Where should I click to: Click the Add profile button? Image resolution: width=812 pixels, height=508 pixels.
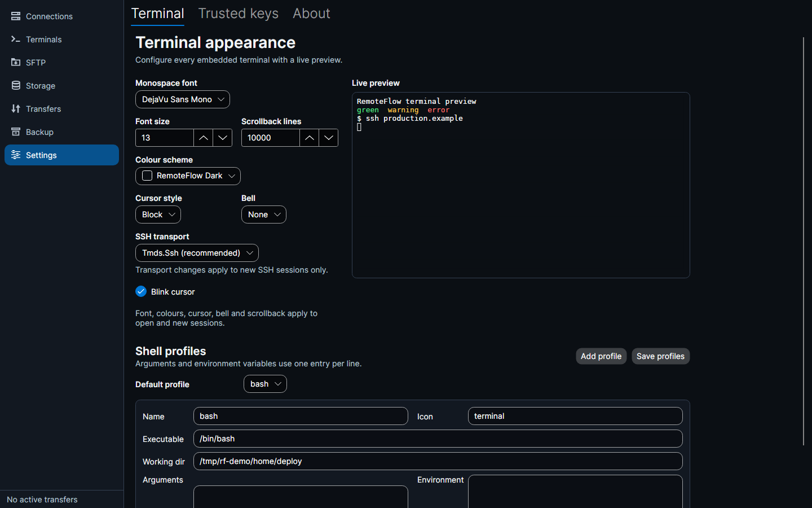click(x=601, y=356)
